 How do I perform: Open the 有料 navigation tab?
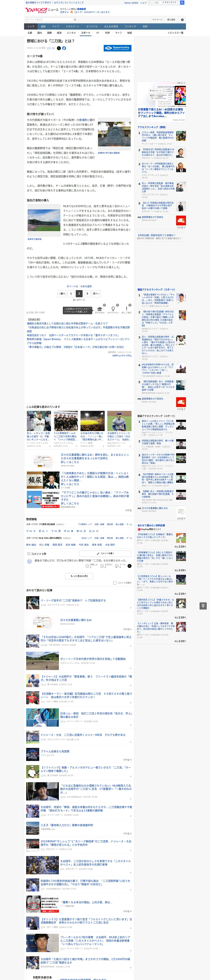pos(145,27)
